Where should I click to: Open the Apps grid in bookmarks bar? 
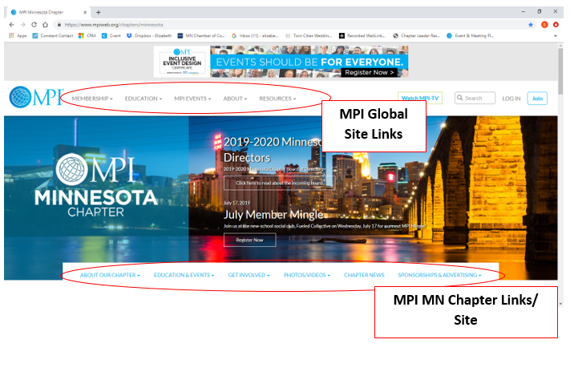pos(18,35)
